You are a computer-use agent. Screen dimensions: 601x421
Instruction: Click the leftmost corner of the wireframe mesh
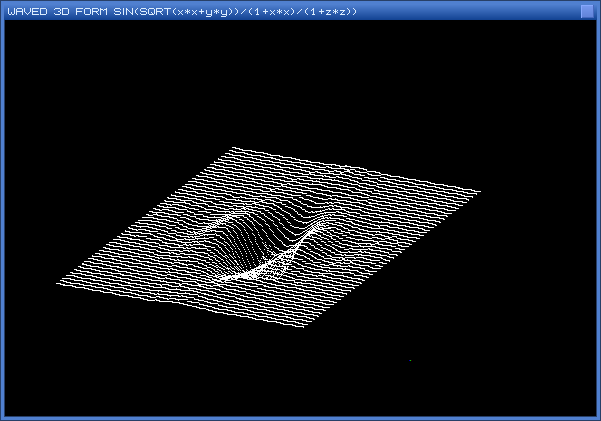[x=59, y=282]
